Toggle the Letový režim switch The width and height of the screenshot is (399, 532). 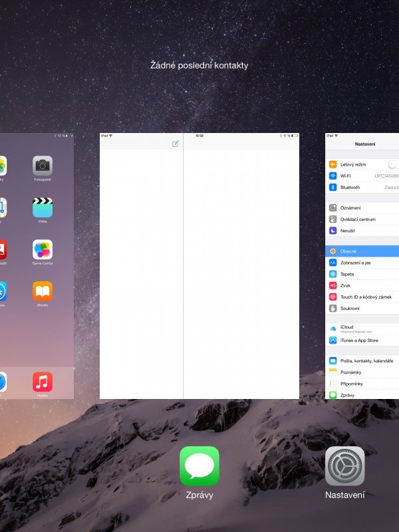pos(394,164)
